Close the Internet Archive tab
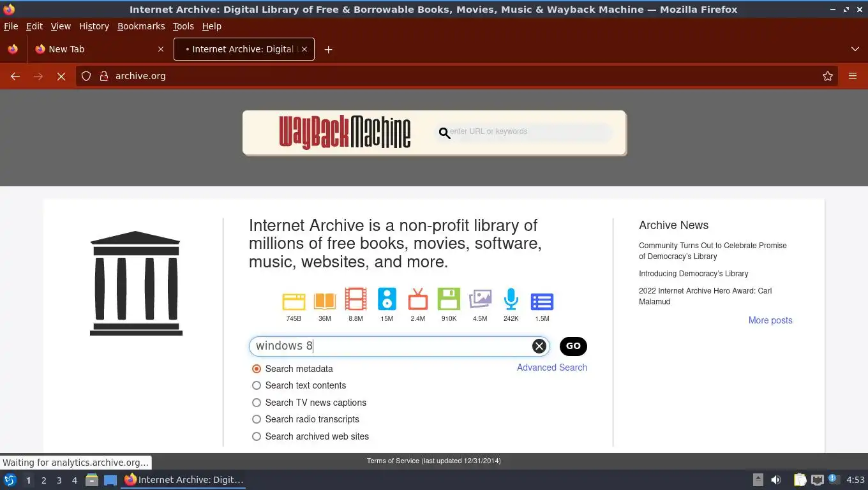 [304, 49]
